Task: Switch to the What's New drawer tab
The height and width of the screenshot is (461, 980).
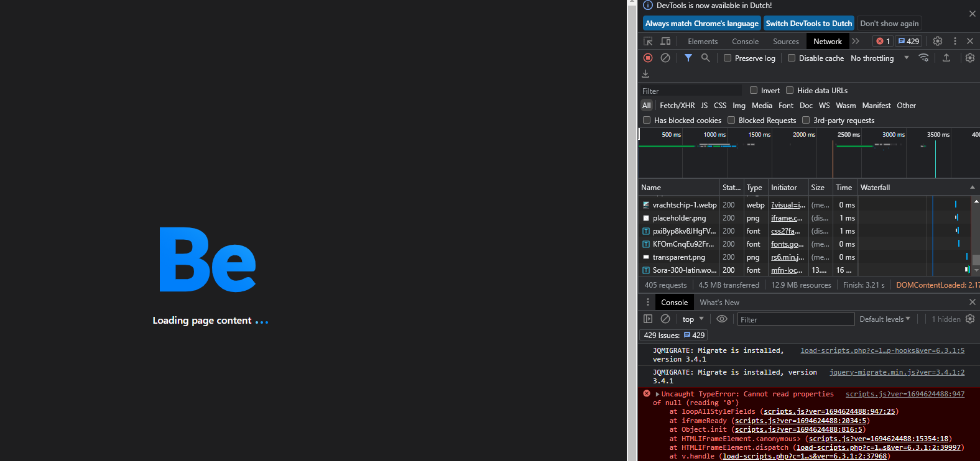Action: point(719,302)
